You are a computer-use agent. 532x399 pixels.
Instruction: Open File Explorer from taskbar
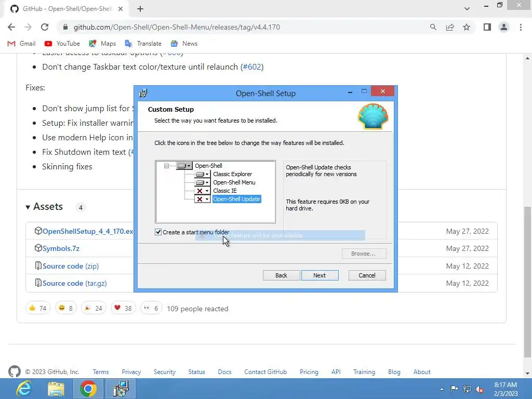coord(56,389)
